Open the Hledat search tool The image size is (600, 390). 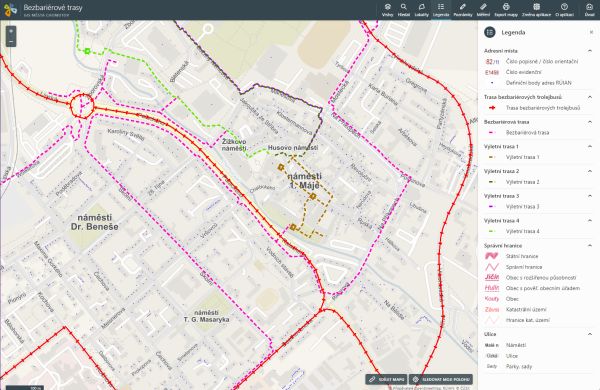[404, 10]
